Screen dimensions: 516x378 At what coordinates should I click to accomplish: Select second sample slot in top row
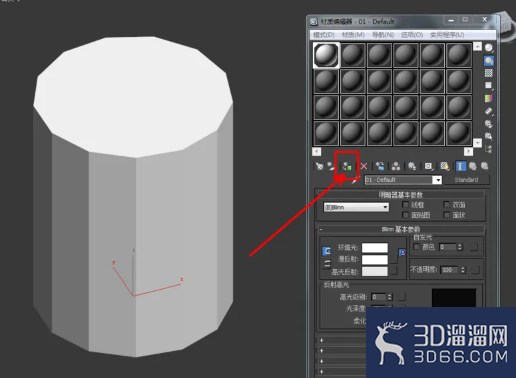(353, 55)
